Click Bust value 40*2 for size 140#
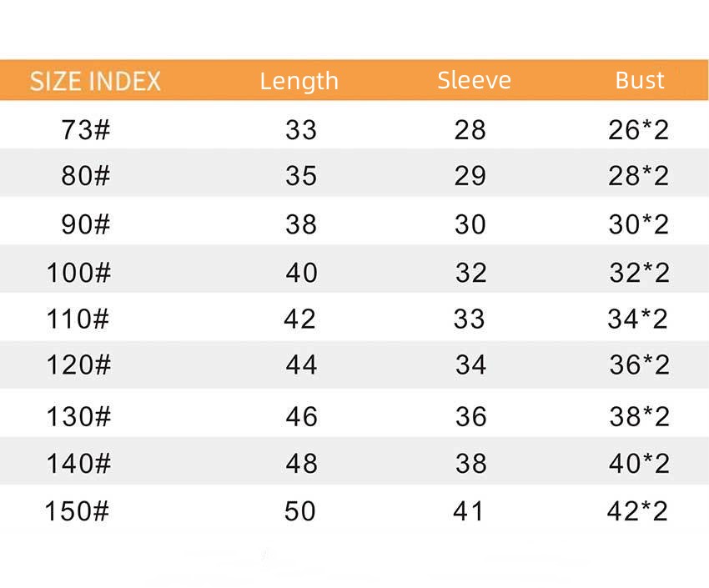 tap(639, 463)
